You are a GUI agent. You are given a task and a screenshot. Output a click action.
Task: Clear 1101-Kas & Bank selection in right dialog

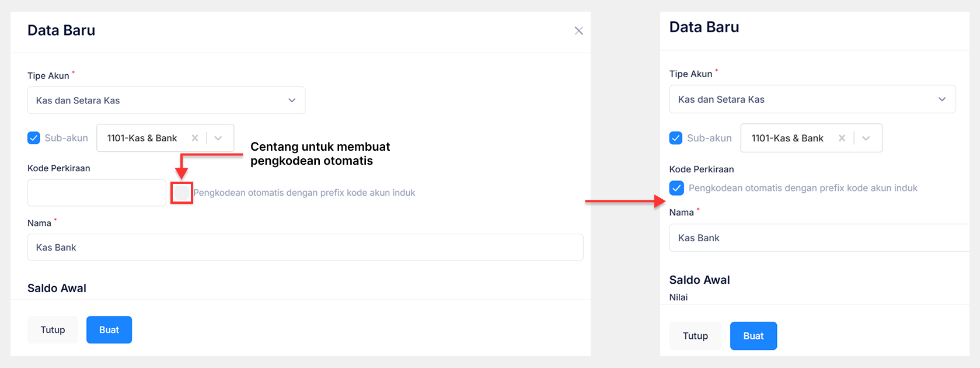click(x=842, y=138)
